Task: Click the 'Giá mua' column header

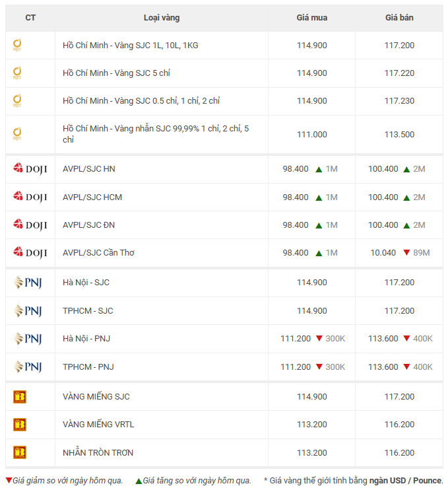Action: pos(312,18)
